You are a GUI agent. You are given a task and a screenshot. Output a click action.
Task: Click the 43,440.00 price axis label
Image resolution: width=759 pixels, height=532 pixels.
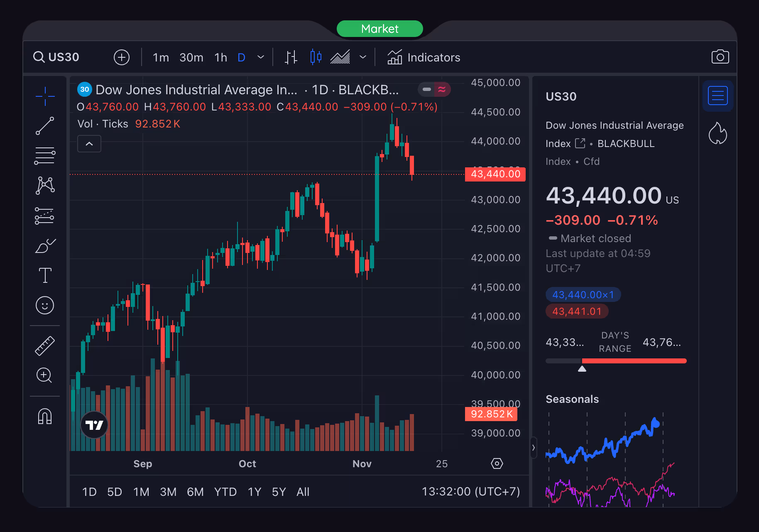coord(495,174)
